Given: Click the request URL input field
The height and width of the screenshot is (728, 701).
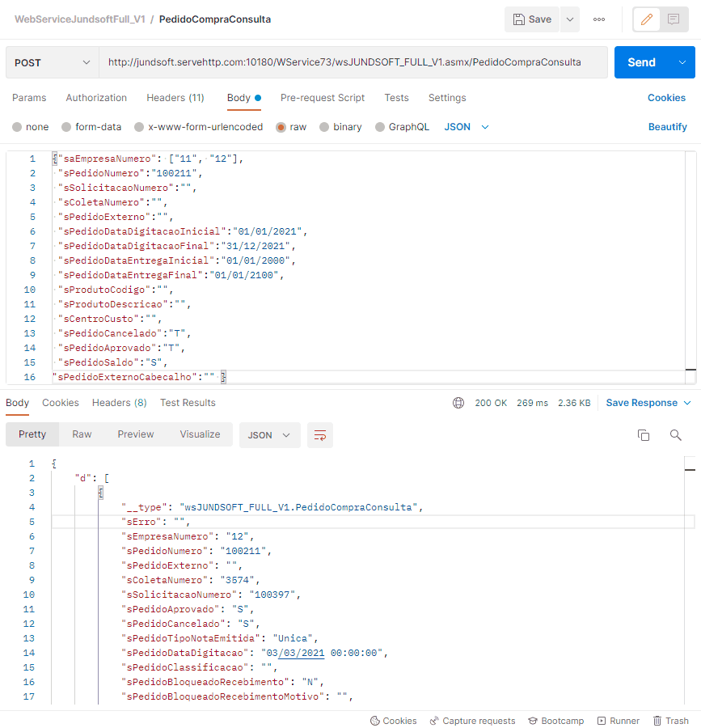Looking at the screenshot, I should pos(353,62).
